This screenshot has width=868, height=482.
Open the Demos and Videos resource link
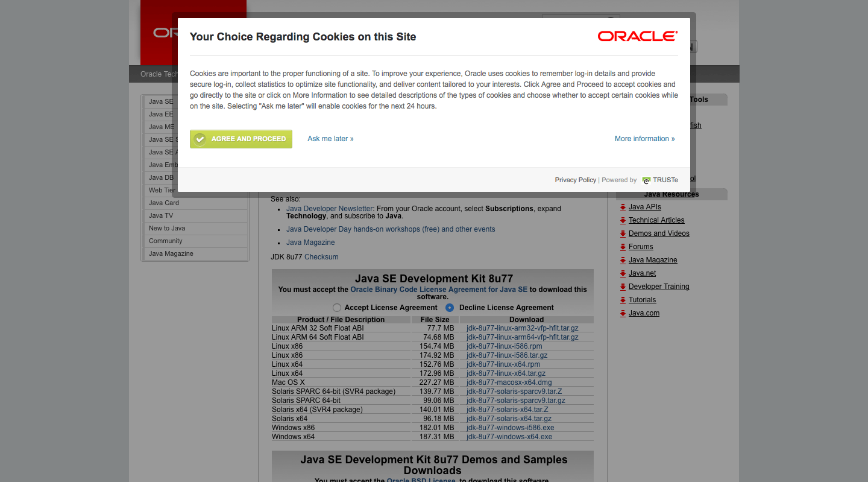point(659,233)
